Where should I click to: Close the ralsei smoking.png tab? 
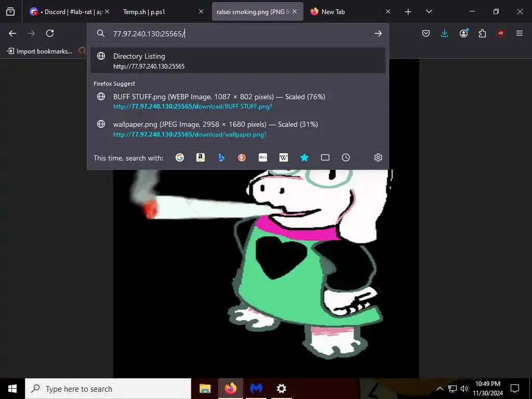[x=295, y=11]
